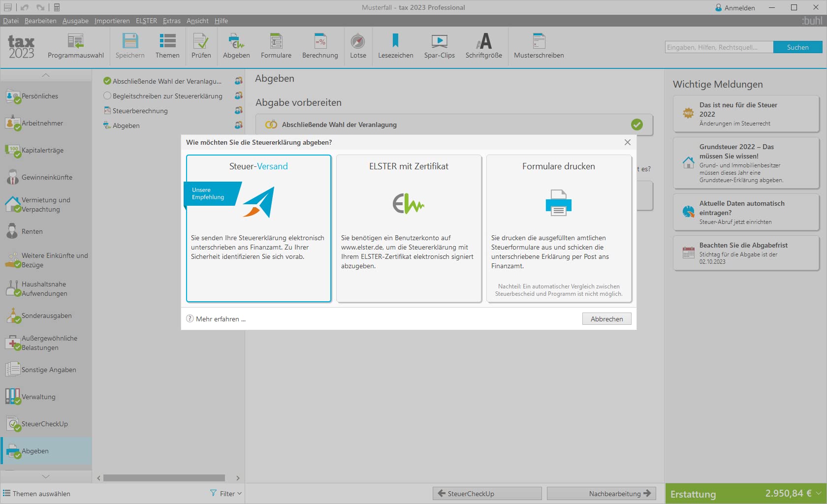The height and width of the screenshot is (504, 827).
Task: Open Sonderausgaben section in sidebar
Action: click(x=46, y=315)
